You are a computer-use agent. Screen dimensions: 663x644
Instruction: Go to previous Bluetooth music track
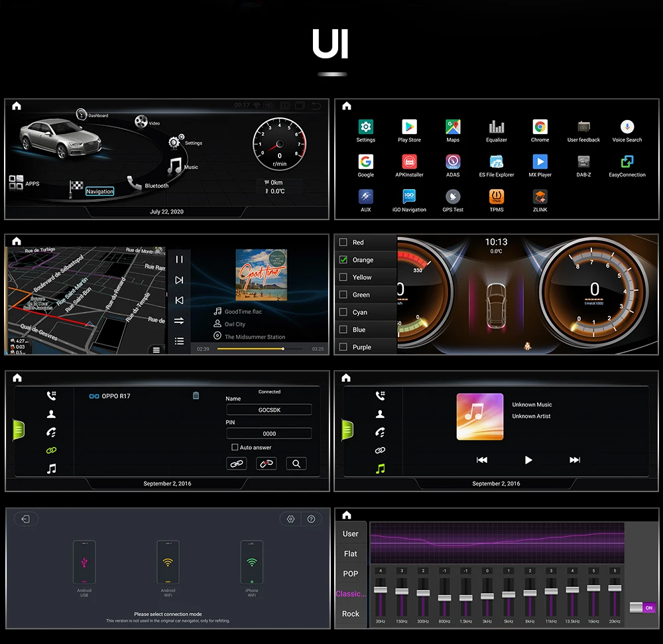click(482, 460)
